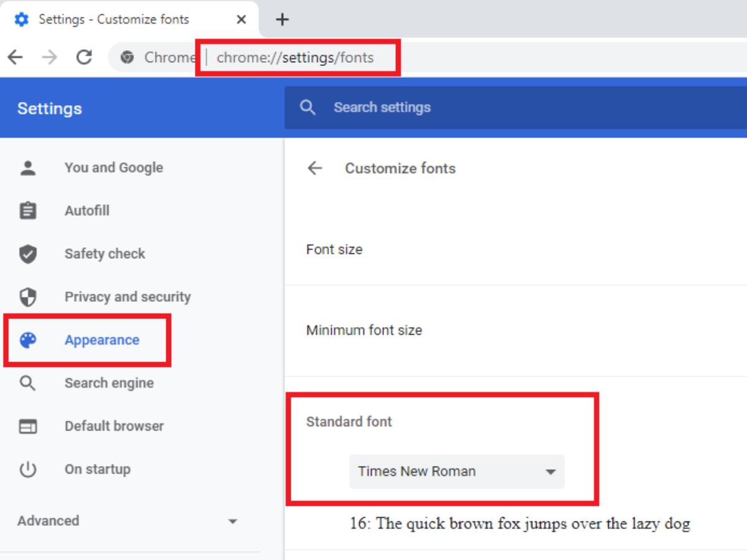Click the Default browser window icon
747x560 pixels.
pyautogui.click(x=28, y=426)
